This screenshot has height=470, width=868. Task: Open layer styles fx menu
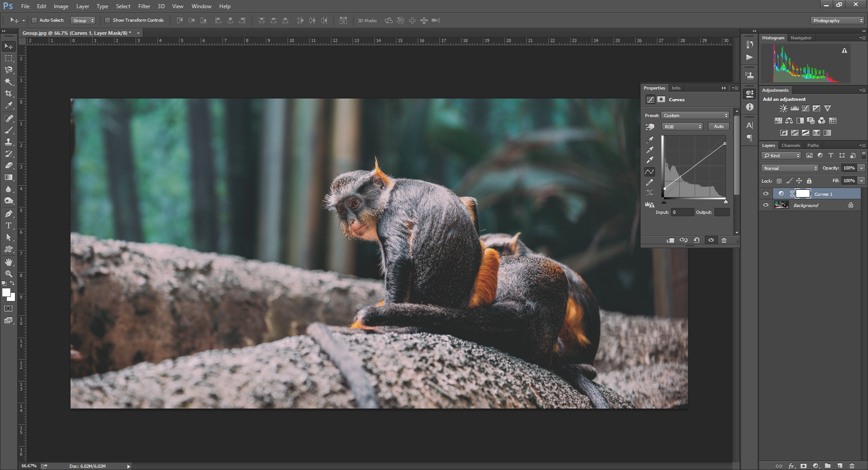[792, 465]
